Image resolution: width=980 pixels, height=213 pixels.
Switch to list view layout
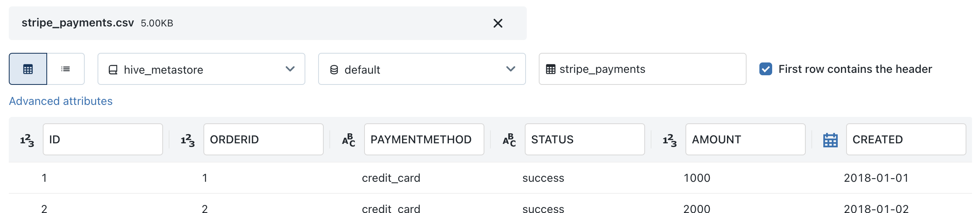[x=66, y=69]
